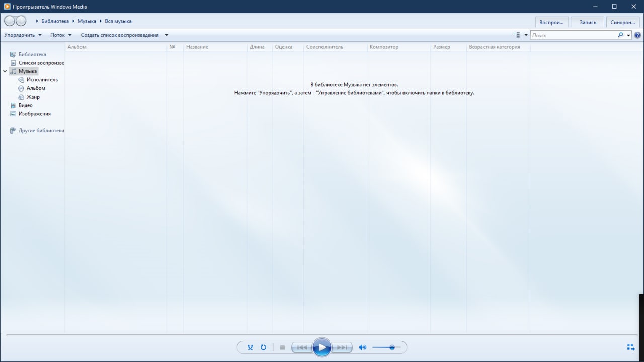Click the Windows Media Player title bar icon
Screen dimensions: 644x362
(x=7, y=7)
